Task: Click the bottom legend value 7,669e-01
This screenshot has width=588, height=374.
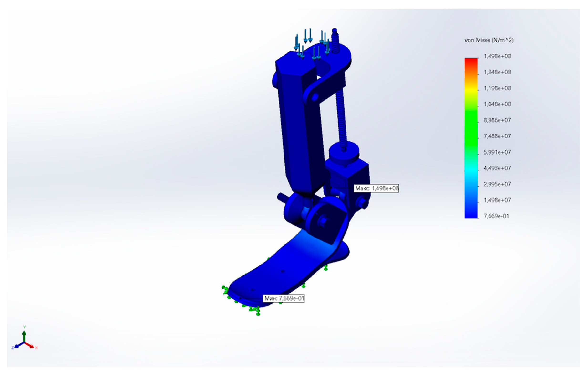Action: click(x=496, y=216)
